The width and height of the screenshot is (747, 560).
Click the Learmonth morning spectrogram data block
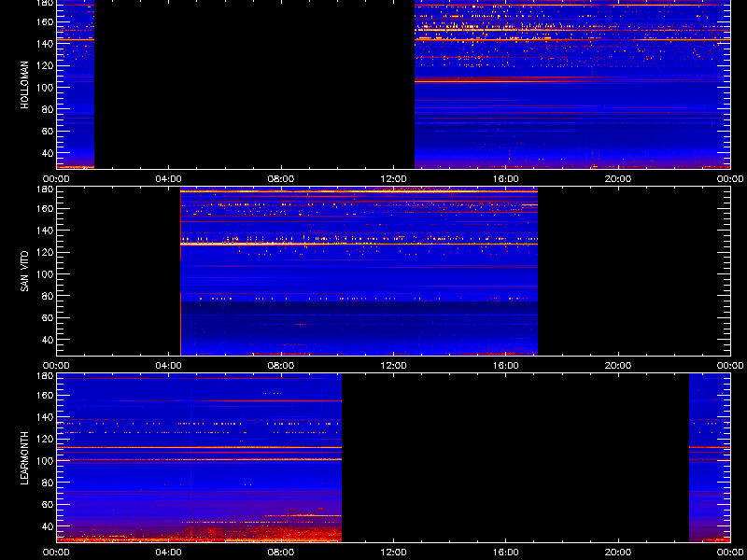pyautogui.click(x=199, y=458)
